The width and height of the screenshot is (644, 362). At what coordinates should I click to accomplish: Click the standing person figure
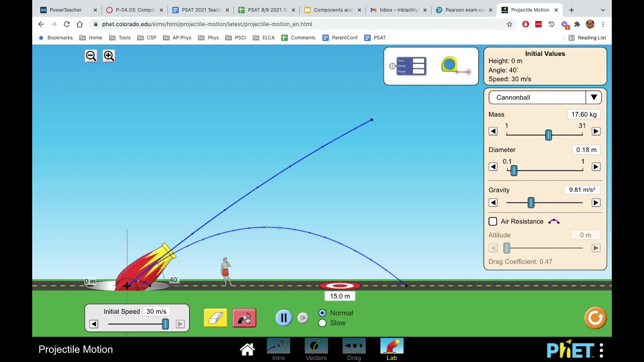[226, 271]
